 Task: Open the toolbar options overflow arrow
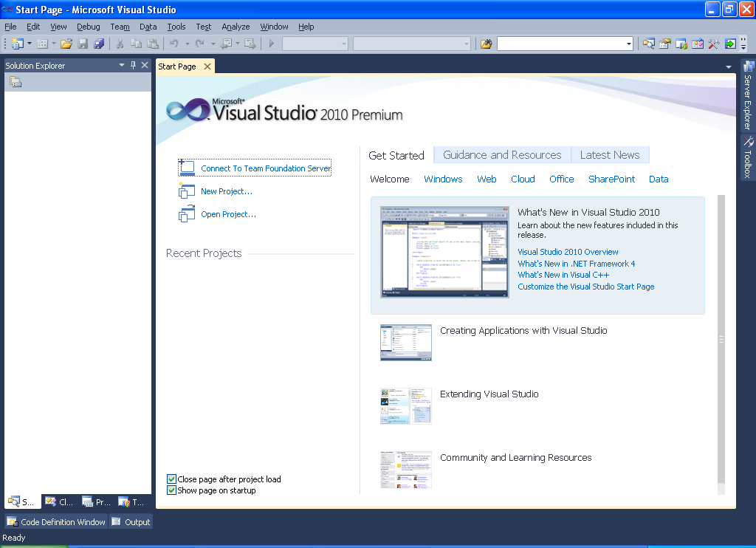743,45
